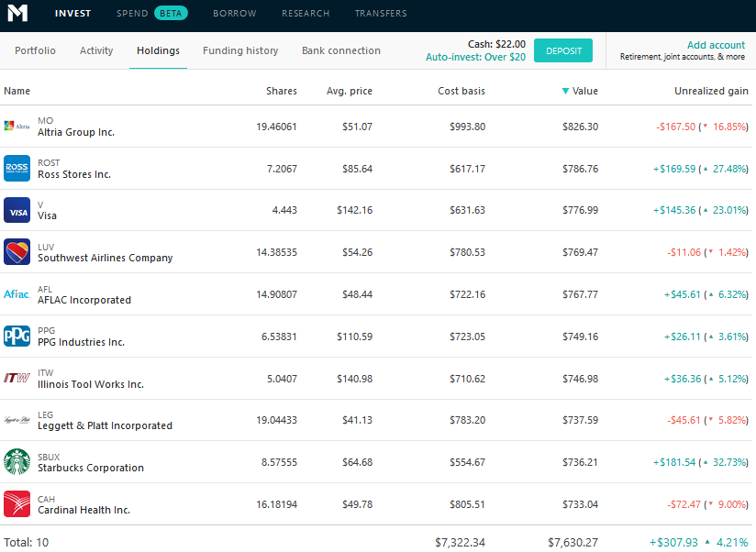Open Auto-invest: Over $20 setting

click(476, 57)
